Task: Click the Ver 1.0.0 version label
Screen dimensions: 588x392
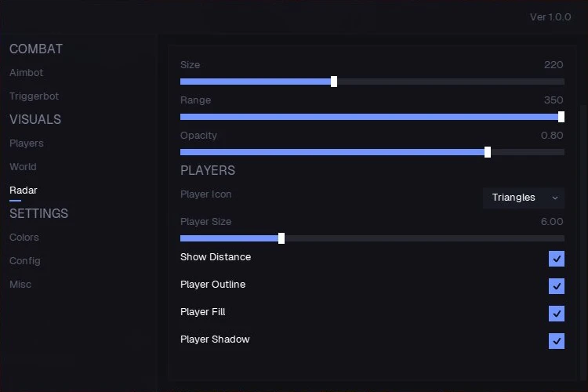Action: tap(550, 17)
